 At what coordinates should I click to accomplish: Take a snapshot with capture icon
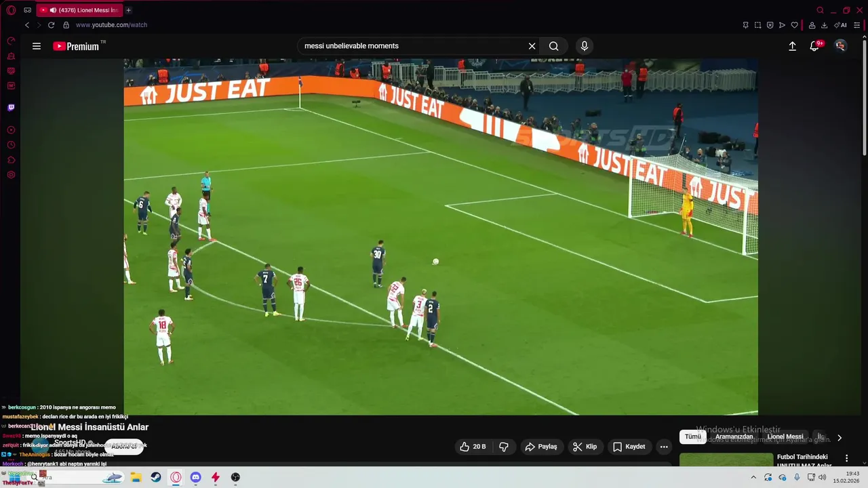757,25
